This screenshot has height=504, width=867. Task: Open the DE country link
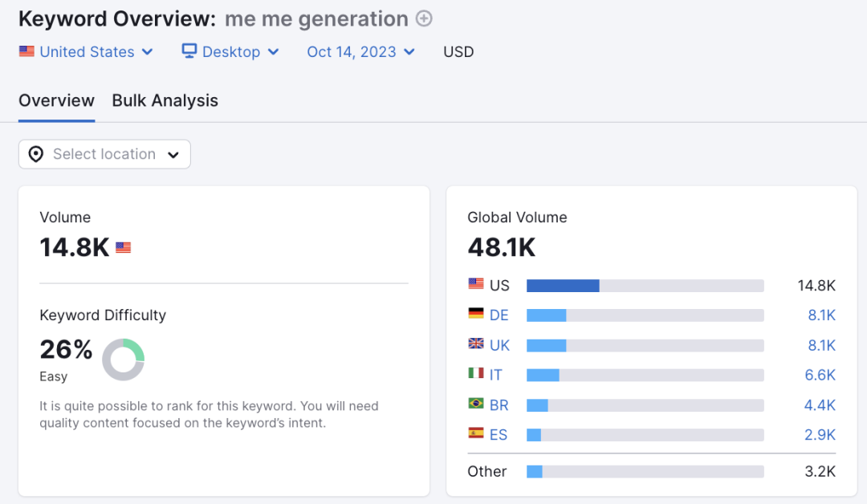[499, 315]
